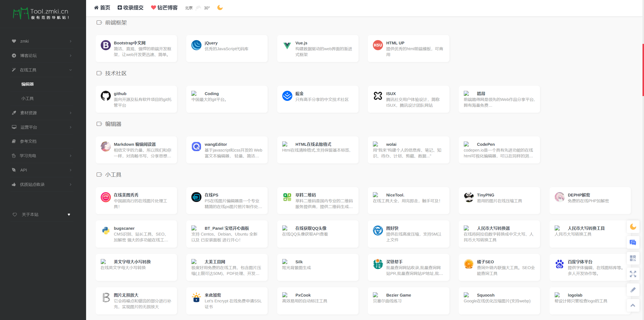Click the red page scrollbar thumb
This screenshot has width=644, height=320.
coord(643,70)
